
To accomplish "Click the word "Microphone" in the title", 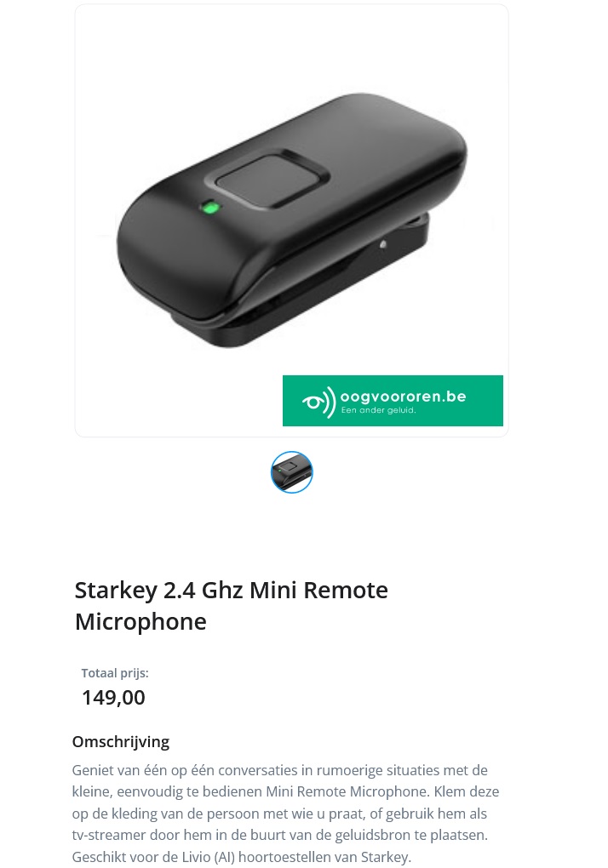I will coord(141,621).
